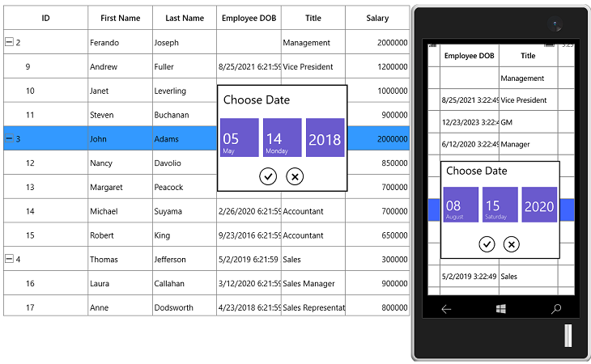This screenshot has width=591, height=364.
Task: Select DOB cell 2/26/2020 6:21:59
Action: [x=249, y=211]
